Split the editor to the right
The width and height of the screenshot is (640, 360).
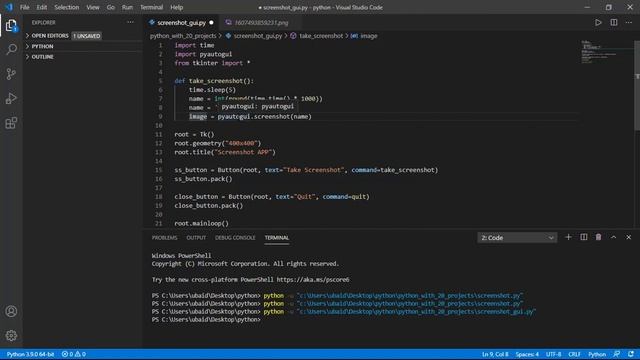pyautogui.click(x=613, y=22)
